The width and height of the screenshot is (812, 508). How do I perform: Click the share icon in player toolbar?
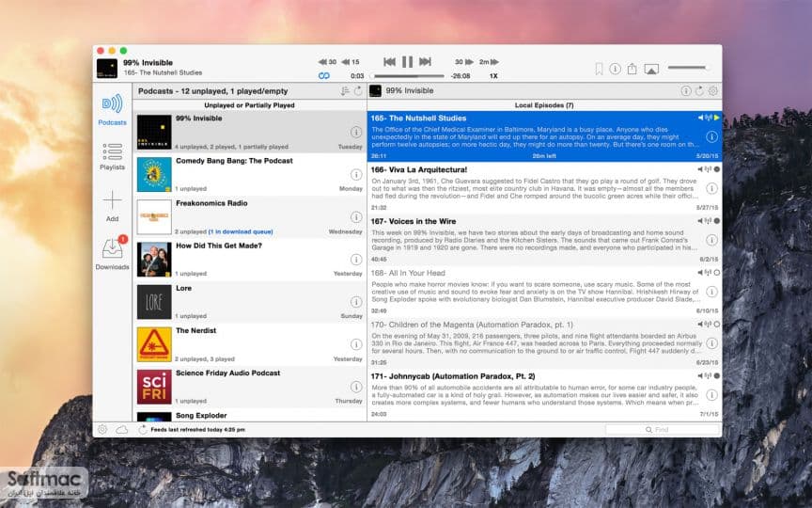tap(632, 69)
